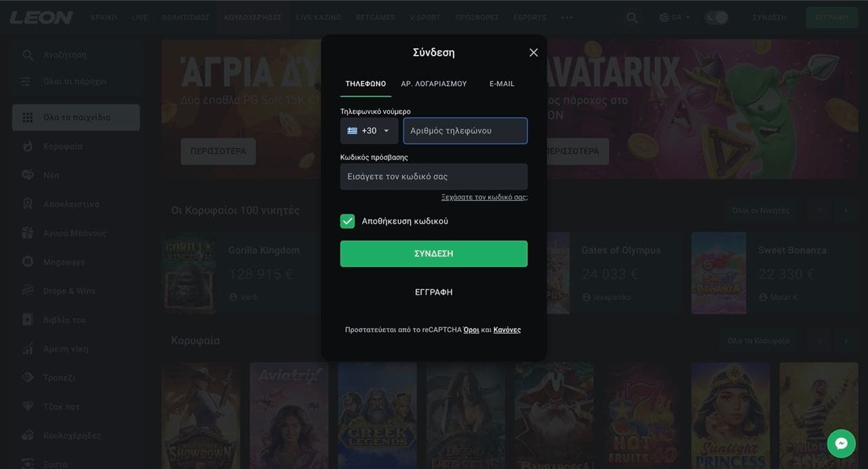Show more header menu items via three dots

coord(567,18)
